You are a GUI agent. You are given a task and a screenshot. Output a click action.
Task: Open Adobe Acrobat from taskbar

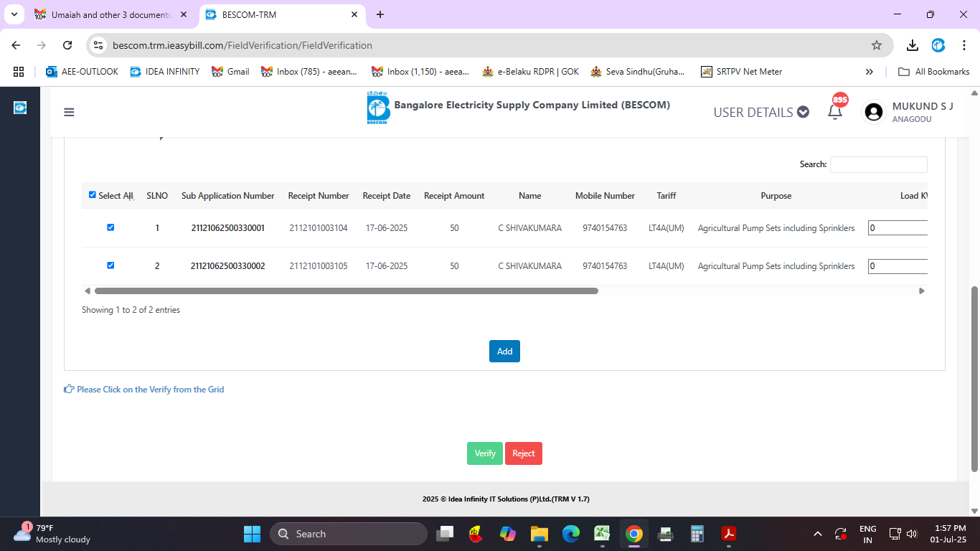click(x=729, y=534)
